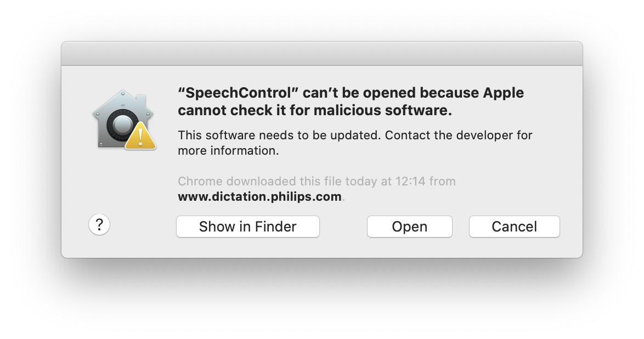Viewport: 644px width, 339px height.
Task: Click "can't be opened because" heading words
Action: (x=391, y=93)
